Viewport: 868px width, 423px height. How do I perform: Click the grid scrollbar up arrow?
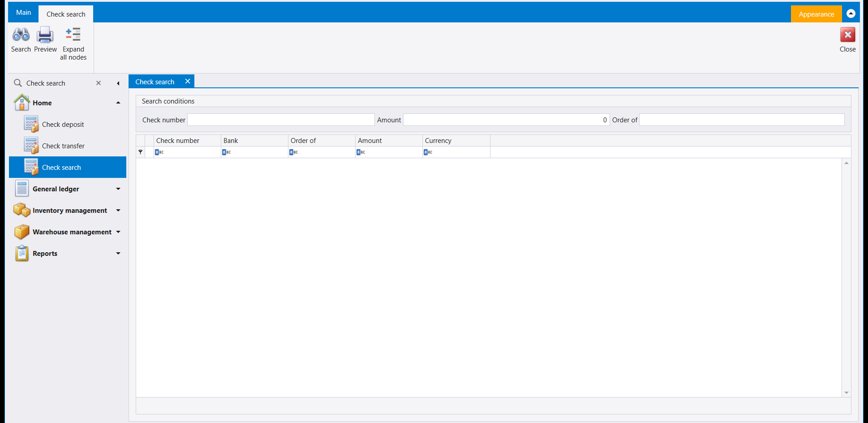pos(847,163)
